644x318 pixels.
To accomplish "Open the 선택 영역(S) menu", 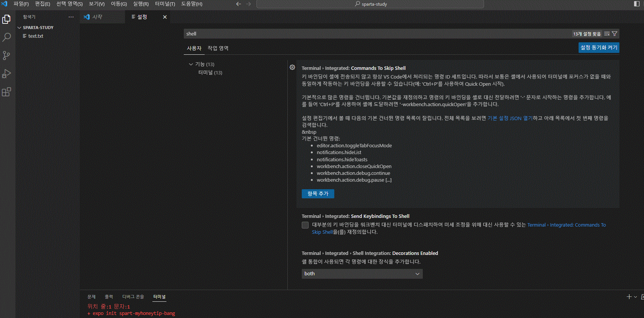I will pos(70,4).
